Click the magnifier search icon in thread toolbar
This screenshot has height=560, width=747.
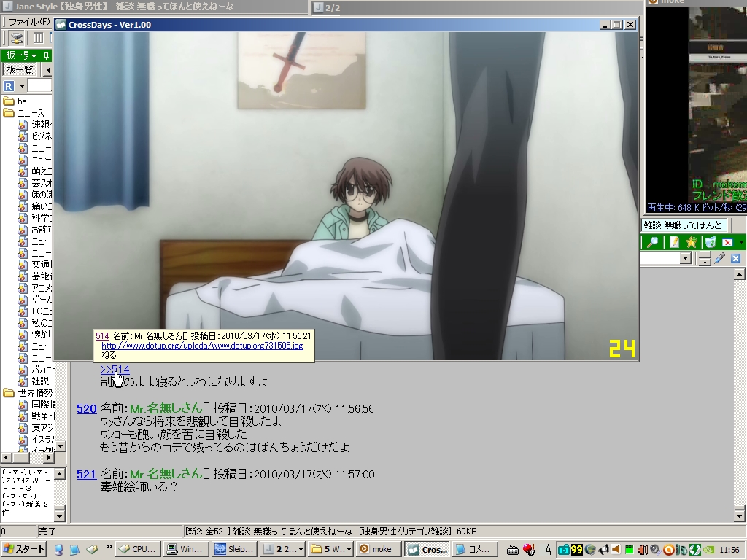pyautogui.click(x=654, y=242)
